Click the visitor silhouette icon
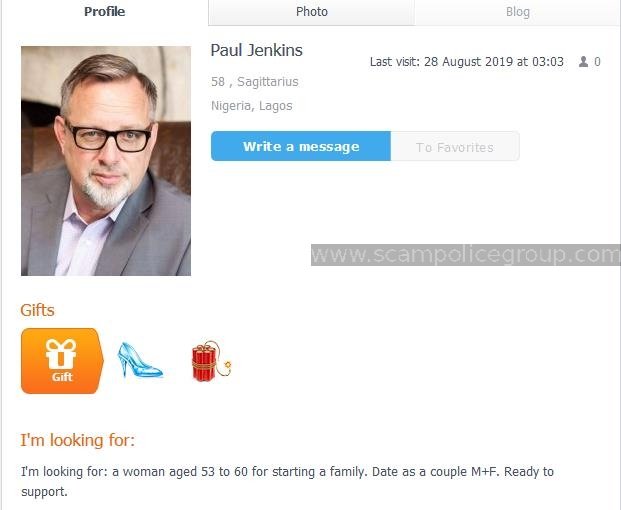The width and height of the screenshot is (621, 510). 583,62
